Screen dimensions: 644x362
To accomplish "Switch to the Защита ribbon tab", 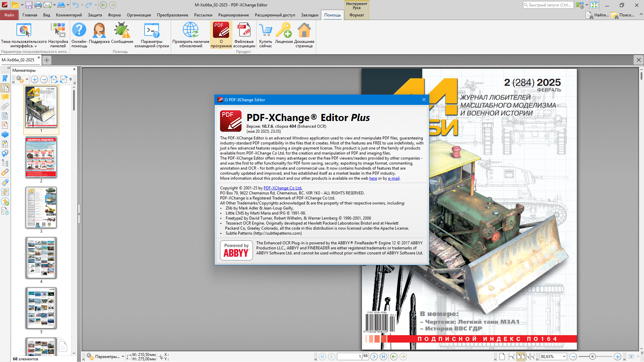I will [95, 15].
